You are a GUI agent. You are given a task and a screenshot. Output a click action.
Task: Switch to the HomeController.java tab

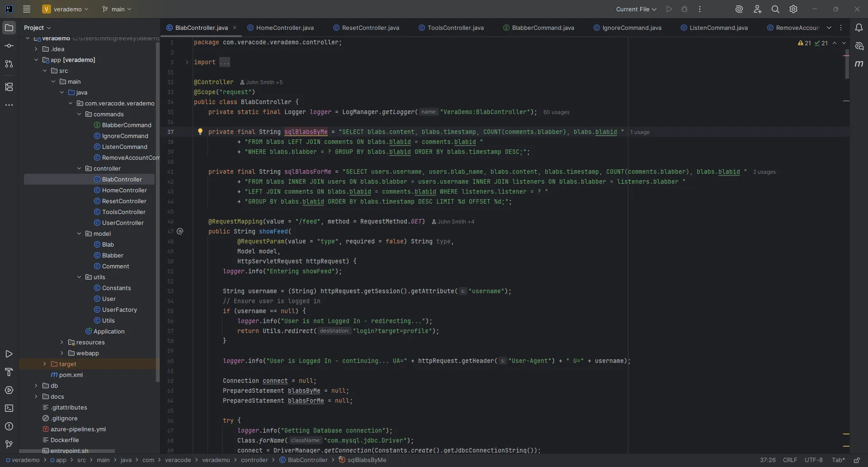pos(285,28)
